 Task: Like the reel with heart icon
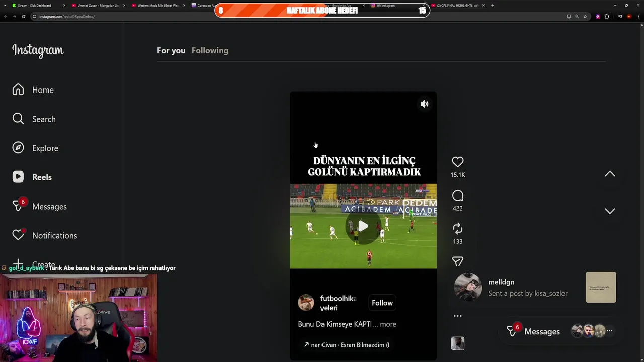457,162
